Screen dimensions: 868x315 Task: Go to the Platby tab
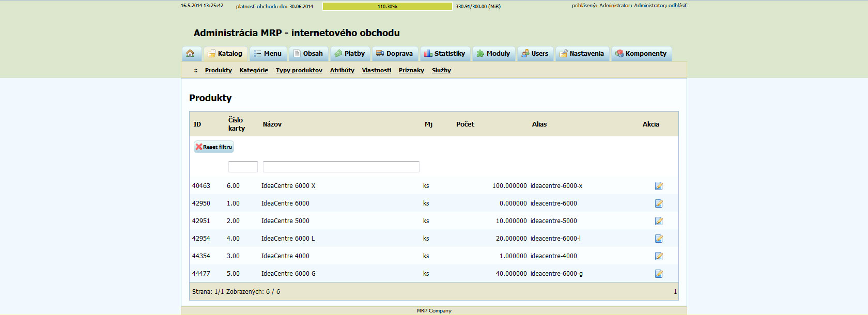[350, 54]
